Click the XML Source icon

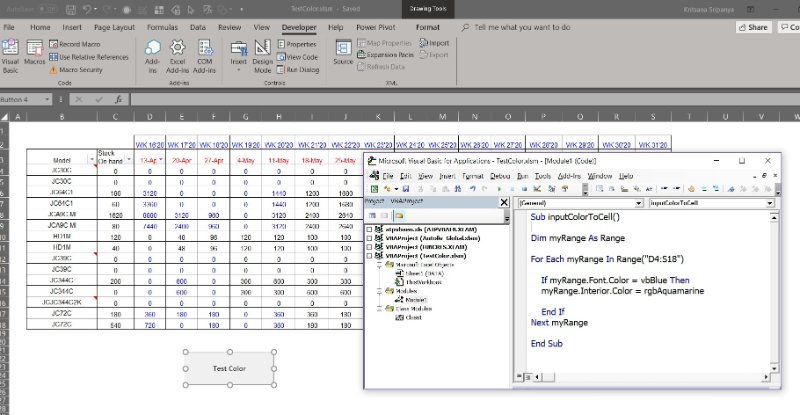point(343,50)
